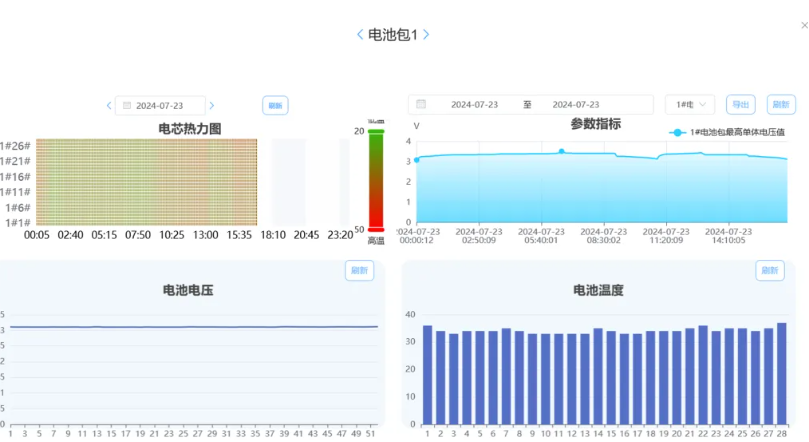Refresh the 电芯热力图 heatmap
The width and height of the screenshot is (809, 442).
pos(274,105)
